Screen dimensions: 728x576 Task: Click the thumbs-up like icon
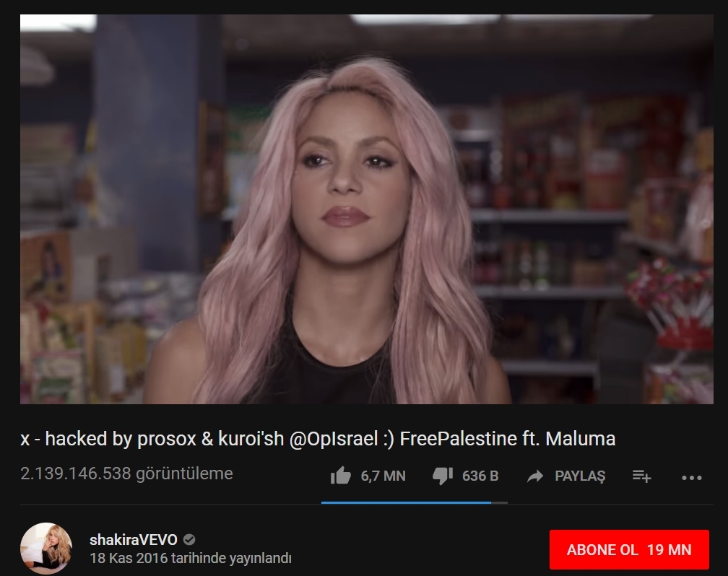(340, 476)
